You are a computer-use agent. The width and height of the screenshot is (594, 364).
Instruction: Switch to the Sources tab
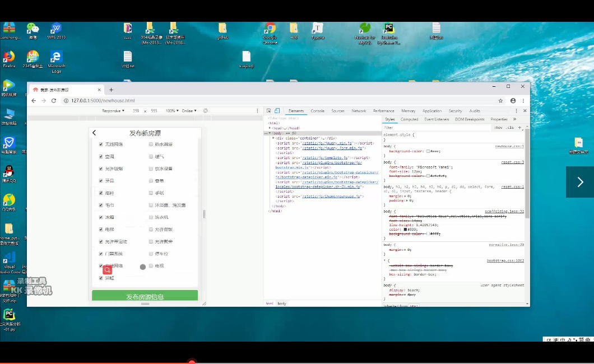pyautogui.click(x=337, y=111)
